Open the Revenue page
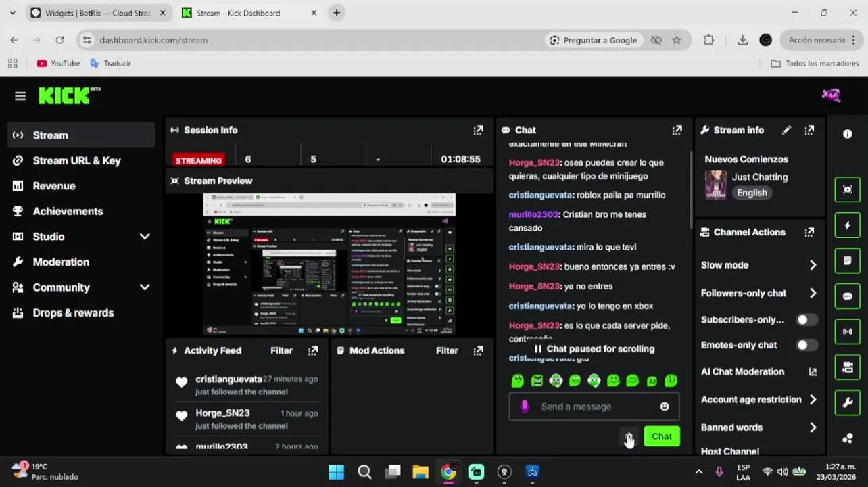Screen dimensions: 868x487 pos(82,186)
